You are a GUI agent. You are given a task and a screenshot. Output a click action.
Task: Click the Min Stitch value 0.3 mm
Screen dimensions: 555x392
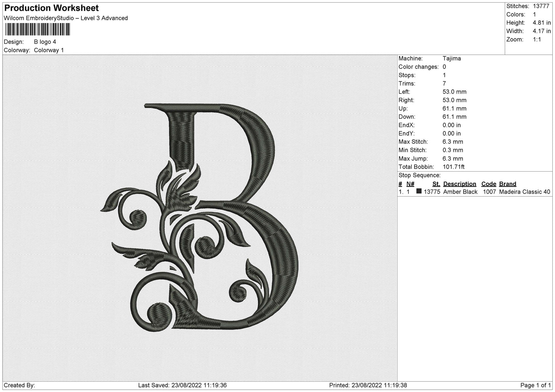pos(453,150)
